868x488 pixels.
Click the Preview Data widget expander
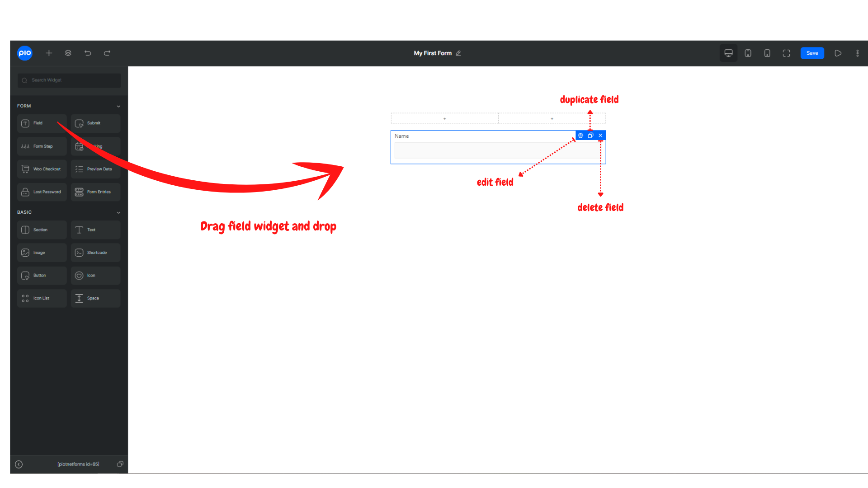coord(95,169)
